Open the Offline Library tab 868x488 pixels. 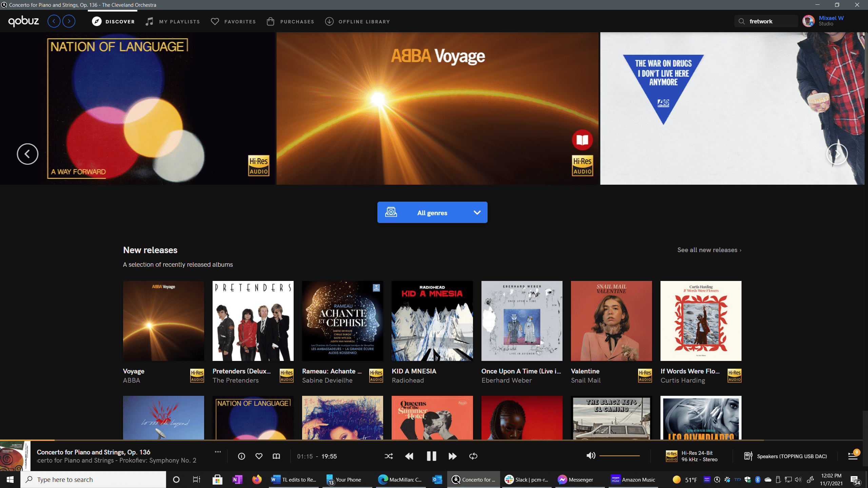[x=357, y=21]
